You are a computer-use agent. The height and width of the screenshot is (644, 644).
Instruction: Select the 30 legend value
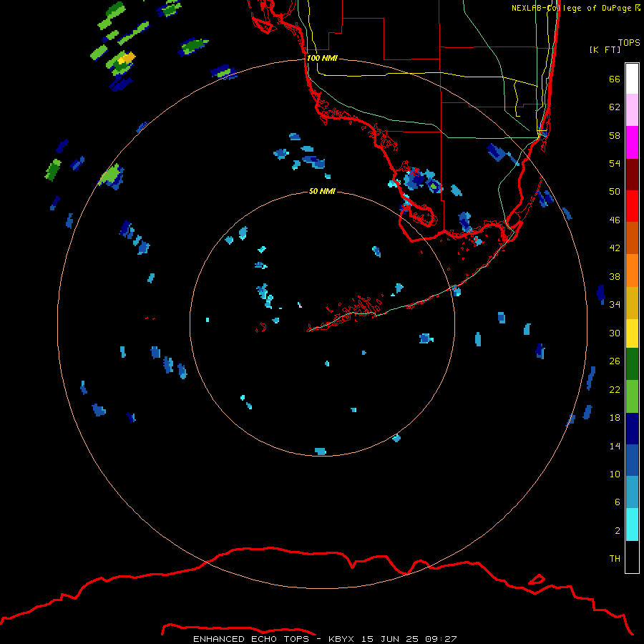[x=615, y=333]
